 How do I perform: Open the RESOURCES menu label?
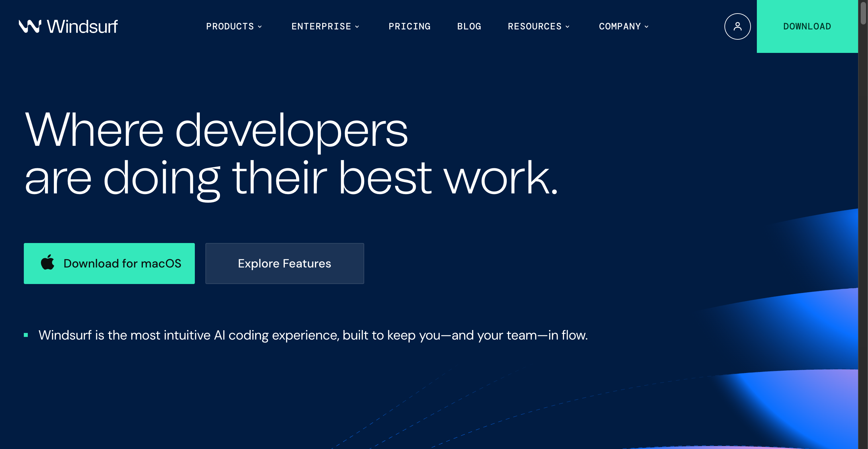(x=535, y=26)
